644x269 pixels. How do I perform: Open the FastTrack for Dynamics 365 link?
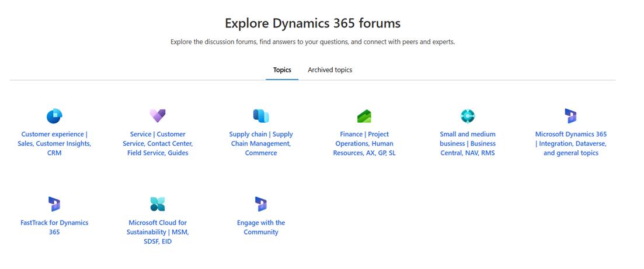pyautogui.click(x=54, y=227)
